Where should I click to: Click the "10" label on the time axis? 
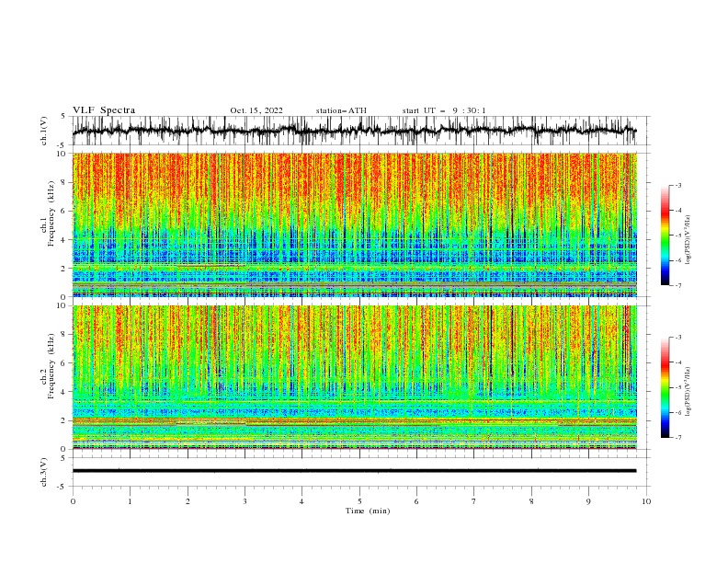646,501
